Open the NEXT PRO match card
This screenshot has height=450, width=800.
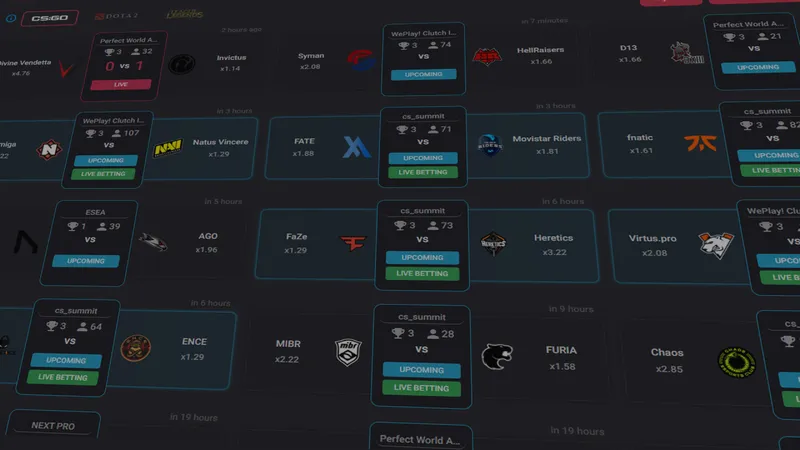53,426
